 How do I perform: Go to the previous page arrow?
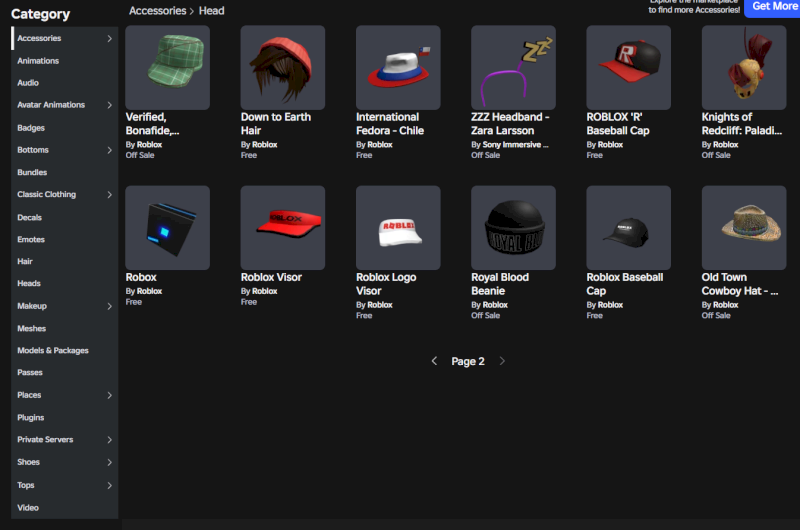point(434,361)
